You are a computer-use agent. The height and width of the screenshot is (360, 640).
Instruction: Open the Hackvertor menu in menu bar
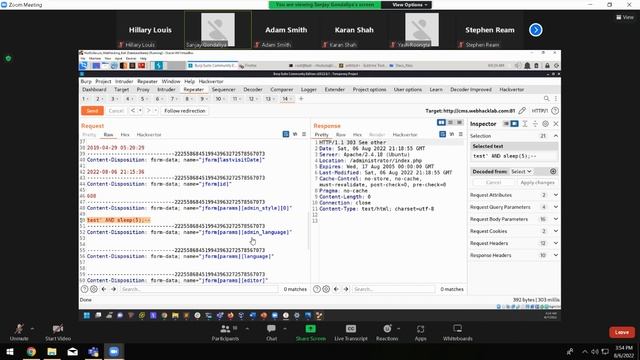[x=211, y=81]
